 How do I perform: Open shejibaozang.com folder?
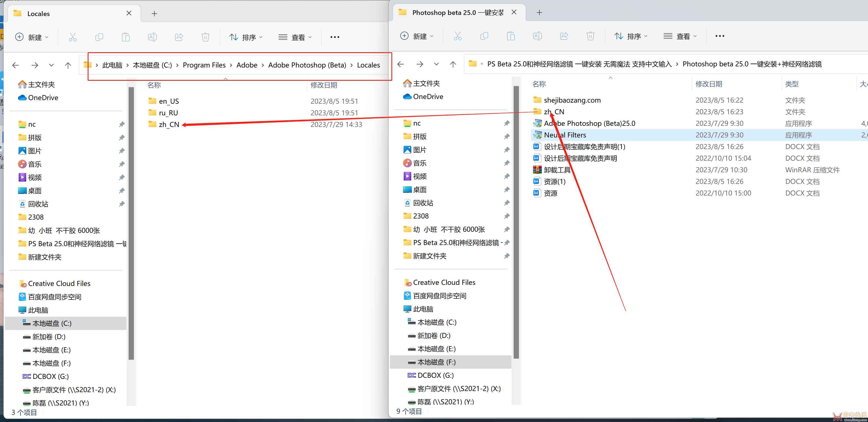click(x=573, y=100)
